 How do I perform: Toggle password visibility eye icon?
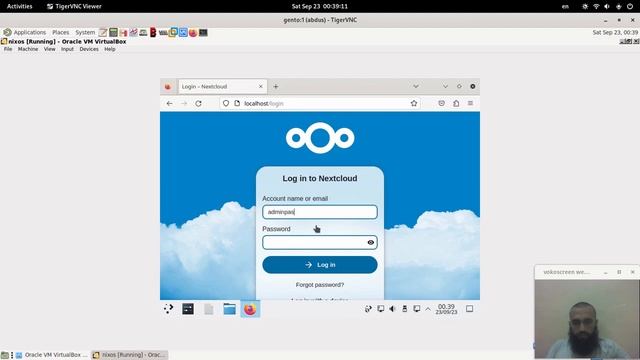click(x=371, y=242)
